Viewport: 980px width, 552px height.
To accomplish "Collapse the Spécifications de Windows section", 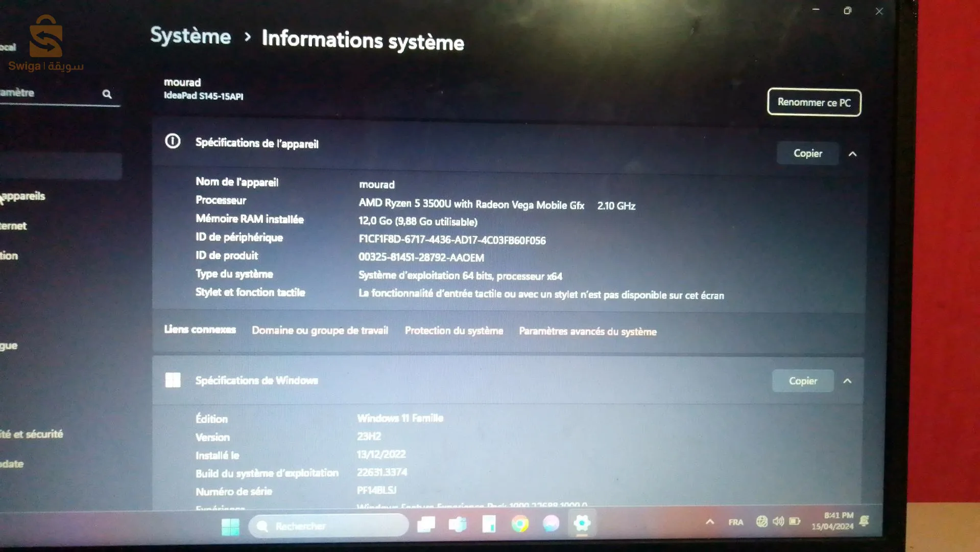I will tap(847, 381).
